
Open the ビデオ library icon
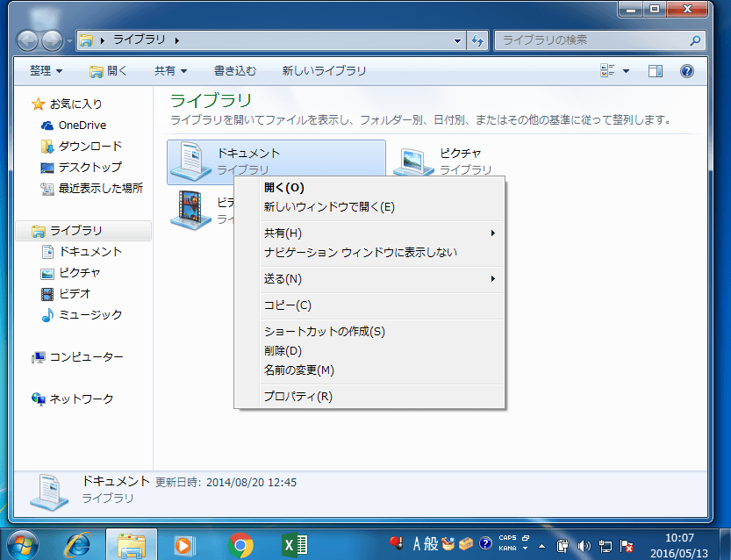coord(193,211)
